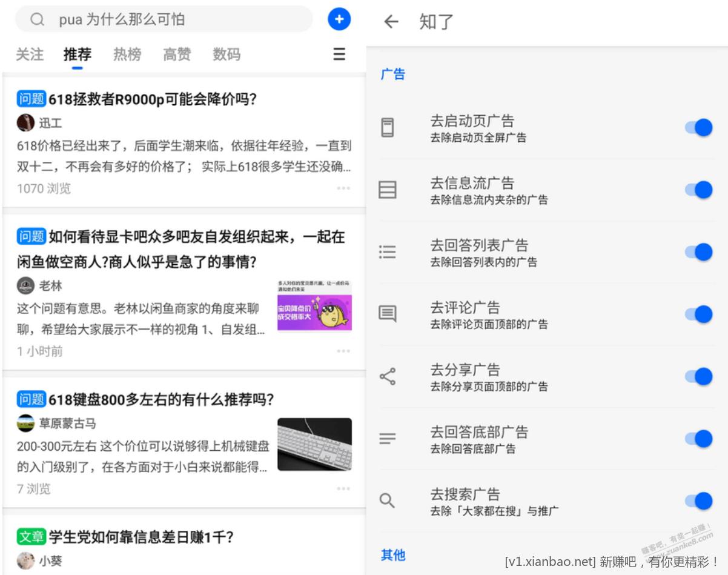Toggle off 去信息流广告

coord(698,190)
